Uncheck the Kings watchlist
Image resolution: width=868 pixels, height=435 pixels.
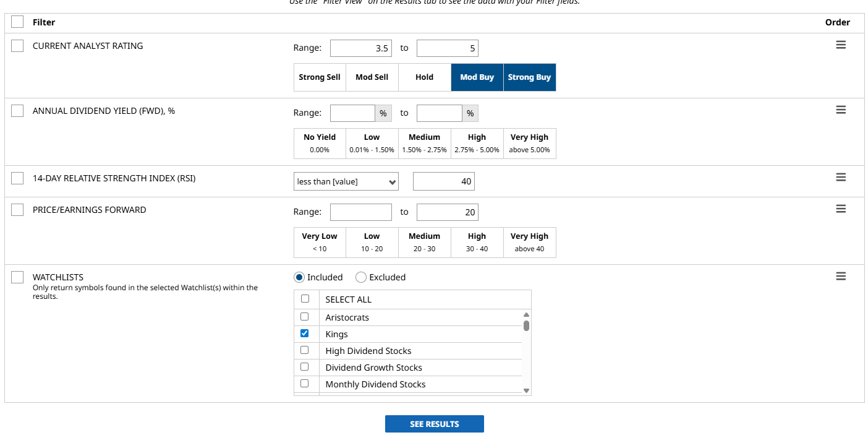click(x=305, y=333)
